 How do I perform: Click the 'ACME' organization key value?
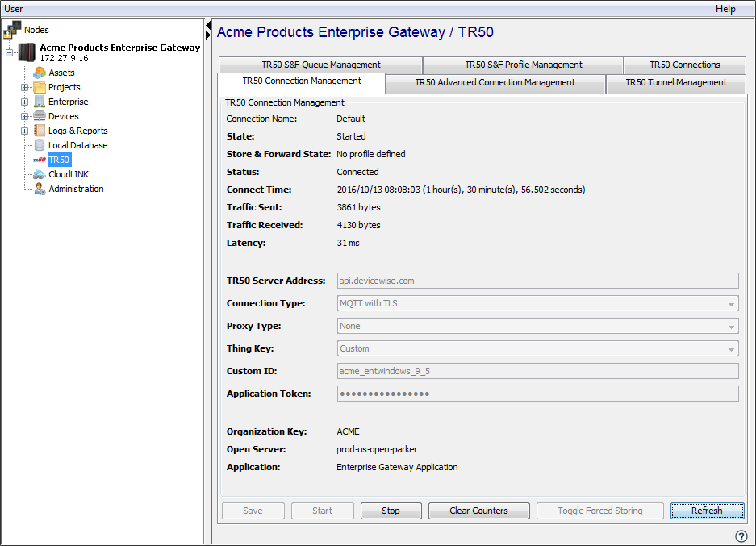(x=348, y=431)
